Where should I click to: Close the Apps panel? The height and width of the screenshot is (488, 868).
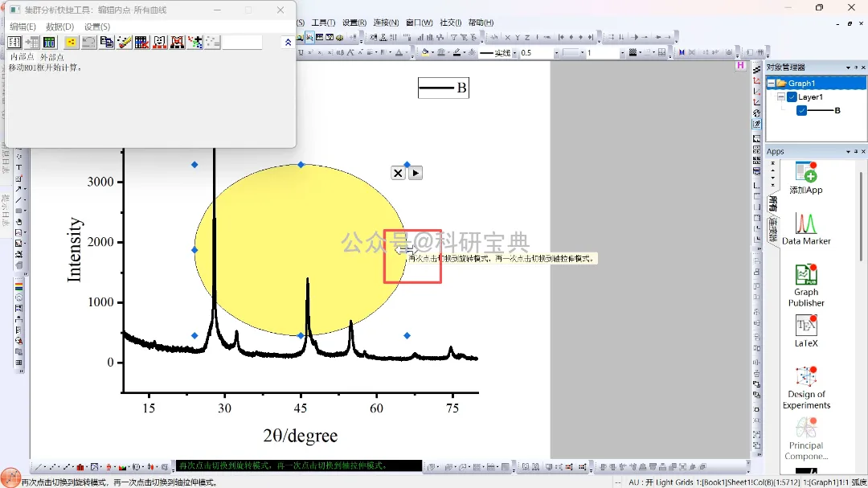point(863,152)
